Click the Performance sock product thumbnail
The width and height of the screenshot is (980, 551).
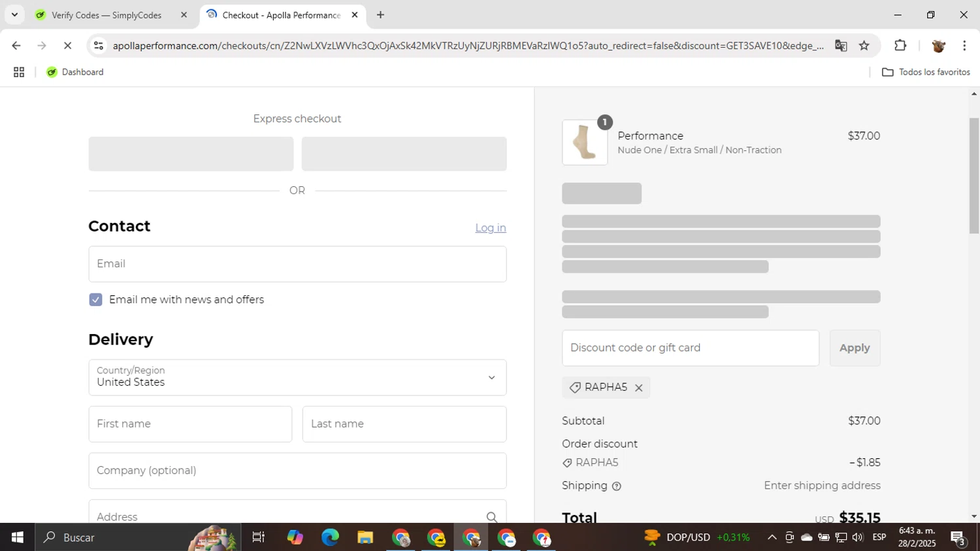tap(585, 142)
